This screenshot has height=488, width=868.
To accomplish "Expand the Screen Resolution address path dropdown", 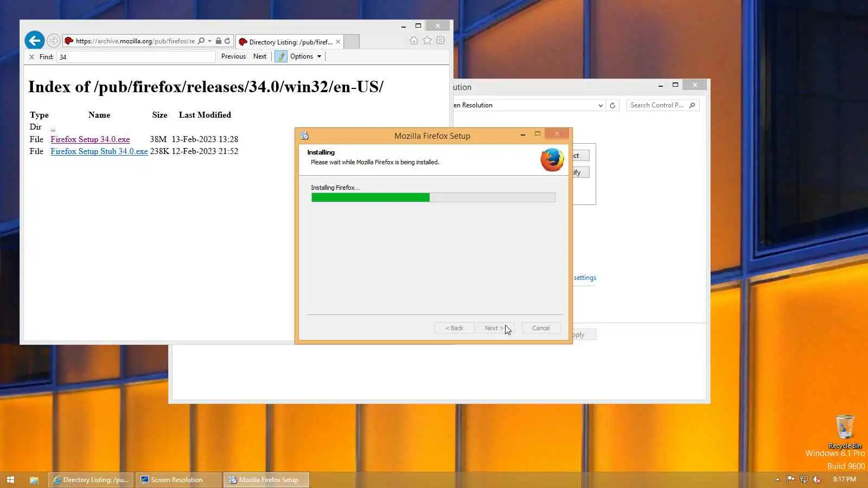I will 600,105.
